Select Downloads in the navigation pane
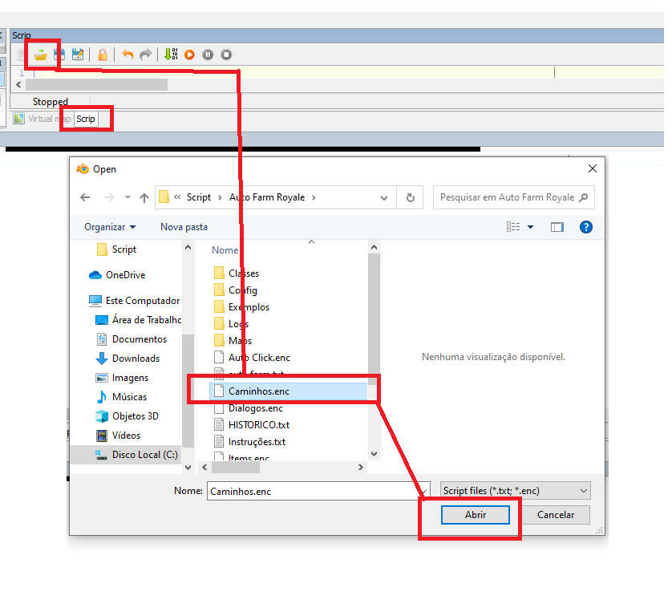 coord(136,359)
